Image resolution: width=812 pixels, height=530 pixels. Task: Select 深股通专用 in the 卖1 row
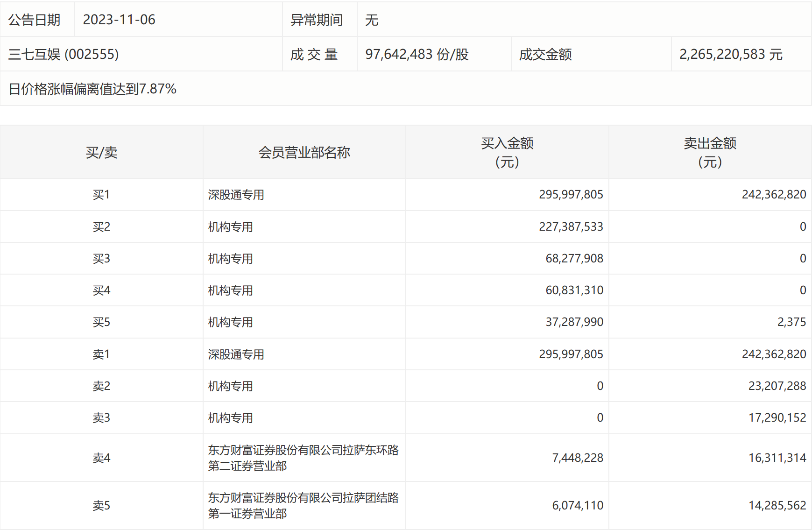[x=236, y=354]
